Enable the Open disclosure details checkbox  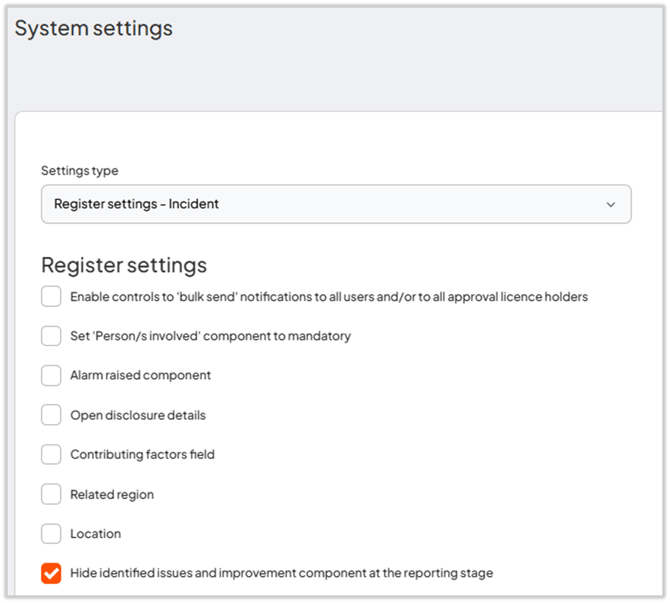pos(51,415)
